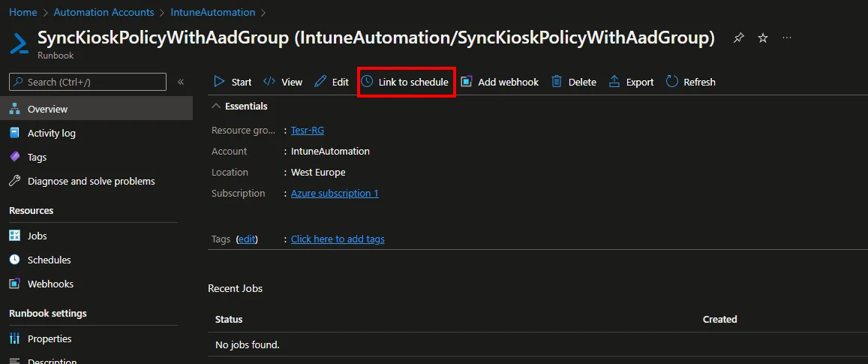Screen dimensions: 868x364
Task: Click the Activity log book icon
Action: [15, 133]
